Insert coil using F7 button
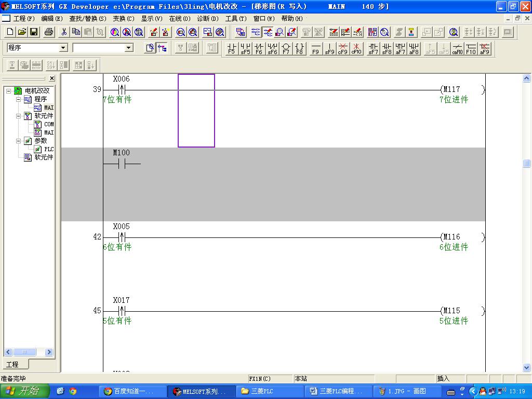Screen dimensions: 532x399 point(286,49)
